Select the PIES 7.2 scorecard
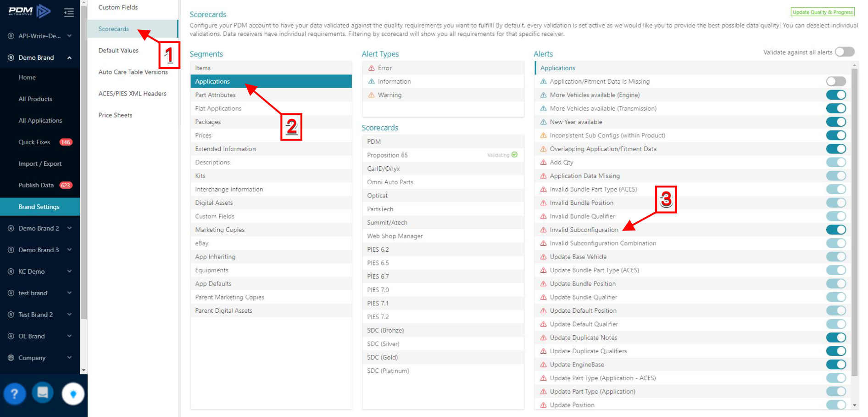Viewport: 868px width, 417px height. (443, 317)
